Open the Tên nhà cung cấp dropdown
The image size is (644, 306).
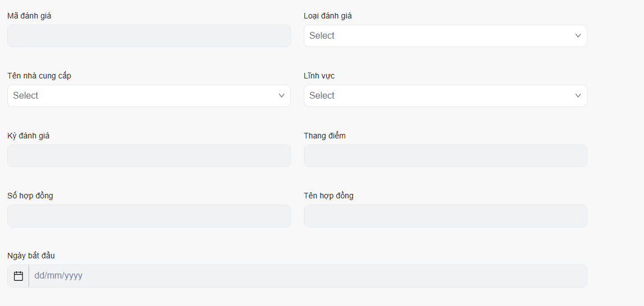pyautogui.click(x=140, y=96)
